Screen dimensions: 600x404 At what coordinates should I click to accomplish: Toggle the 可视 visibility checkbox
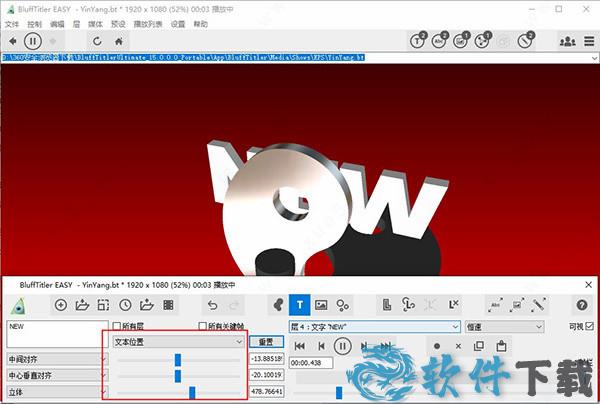tap(588, 326)
